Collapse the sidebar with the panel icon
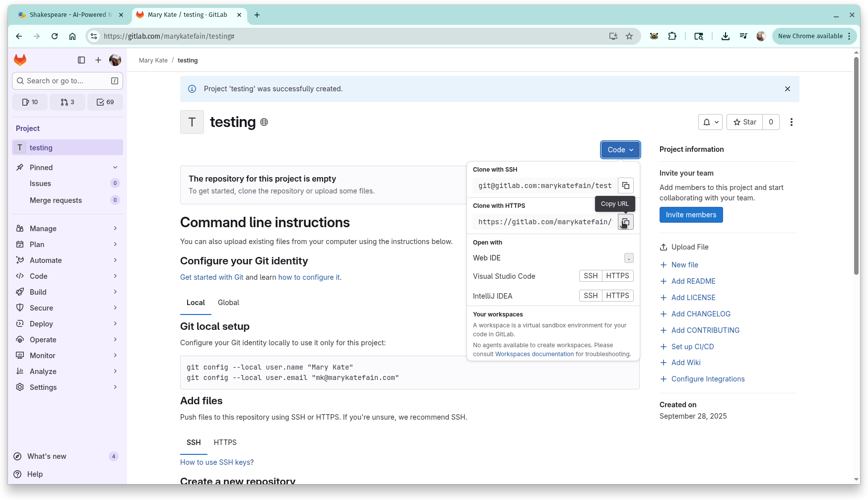Viewport: 868px width, 500px height. pos(81,60)
